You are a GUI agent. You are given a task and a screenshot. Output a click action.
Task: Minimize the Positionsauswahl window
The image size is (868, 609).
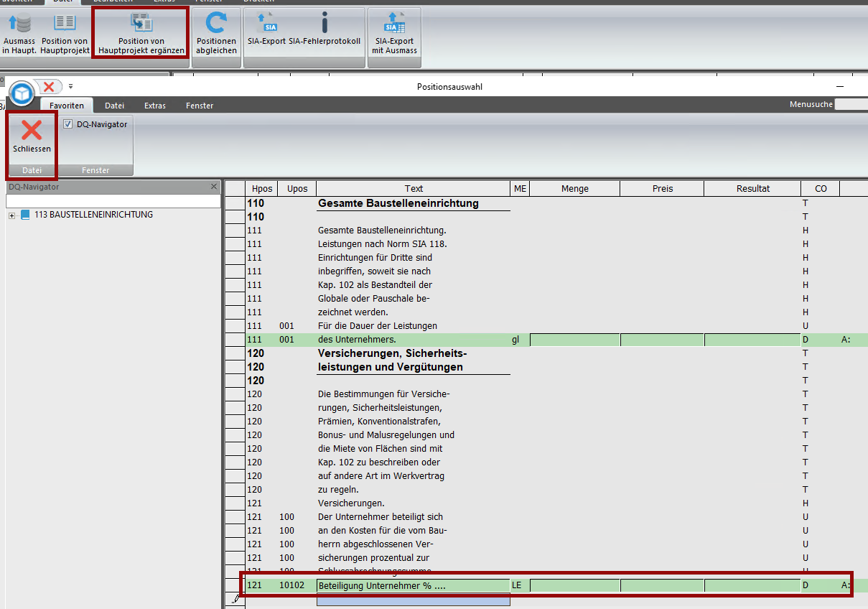840,87
